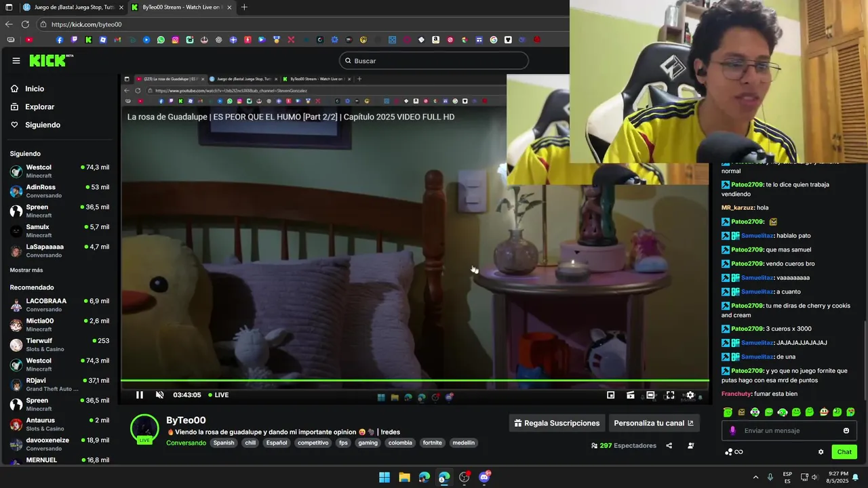Open the Kick sidebar hamburger menu
This screenshot has width=868, height=488.
(x=16, y=60)
